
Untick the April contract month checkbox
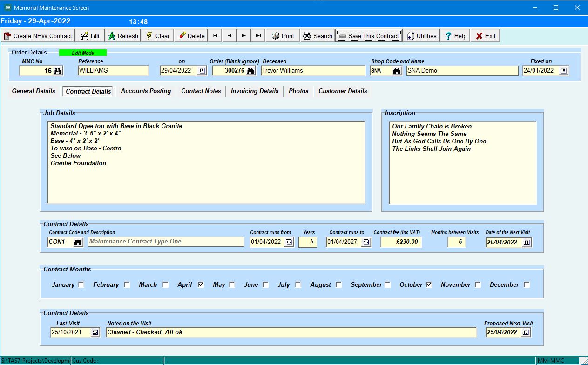tap(201, 284)
